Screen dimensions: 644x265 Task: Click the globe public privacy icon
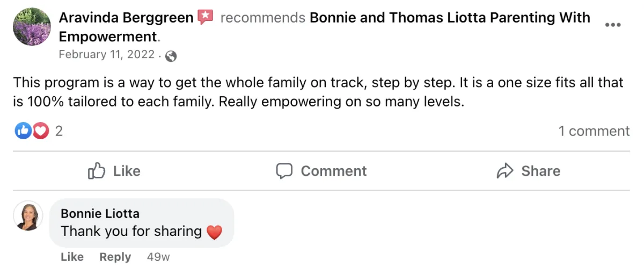coord(171,55)
